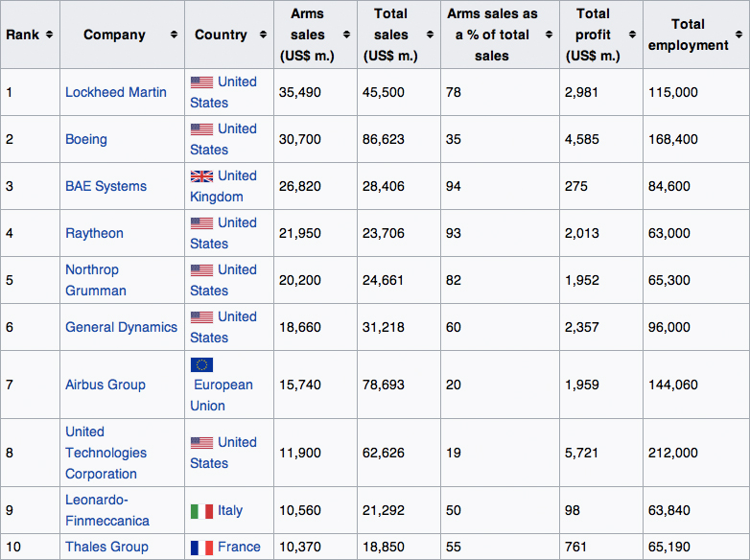This screenshot has height=560, width=750.
Task: Open the Lockheed Martin link
Action: (116, 92)
